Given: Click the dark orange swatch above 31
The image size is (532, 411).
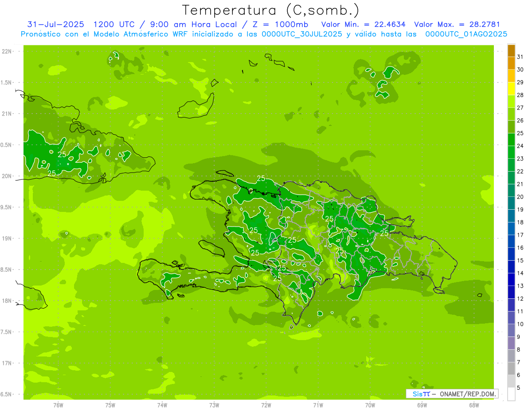Looking at the screenshot, I should click(x=511, y=51).
